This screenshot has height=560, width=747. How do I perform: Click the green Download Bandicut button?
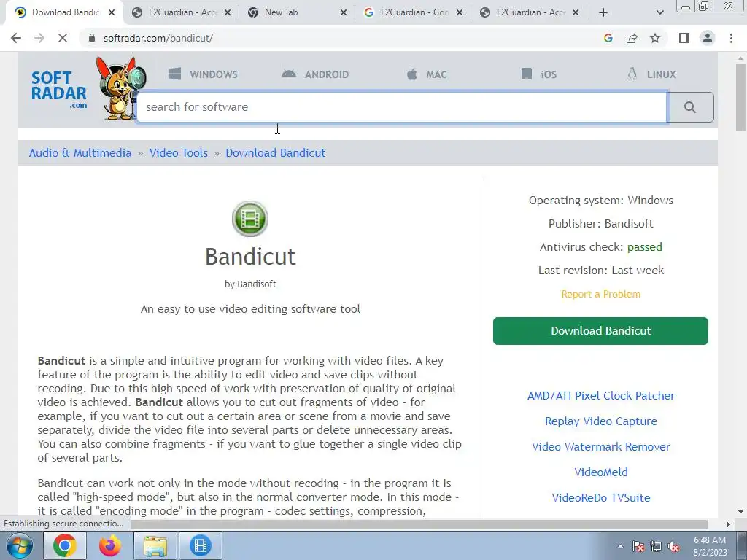[x=600, y=331]
